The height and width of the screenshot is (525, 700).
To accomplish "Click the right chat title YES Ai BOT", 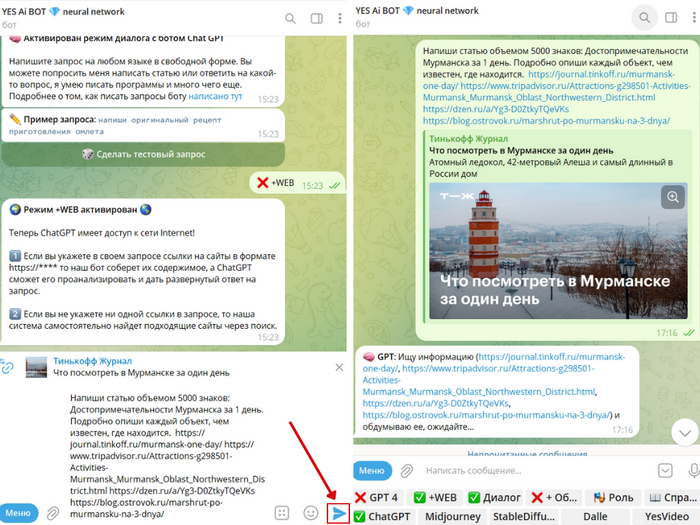I will [x=417, y=11].
